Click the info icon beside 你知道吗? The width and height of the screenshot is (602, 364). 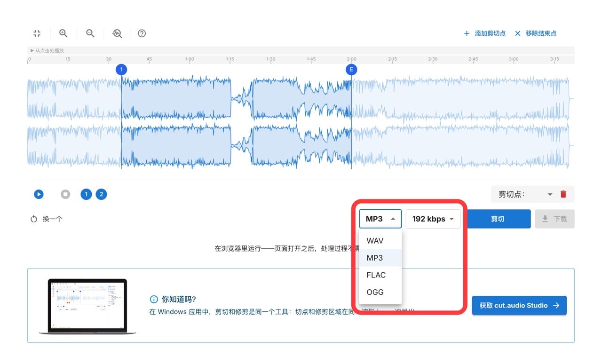[x=153, y=299]
